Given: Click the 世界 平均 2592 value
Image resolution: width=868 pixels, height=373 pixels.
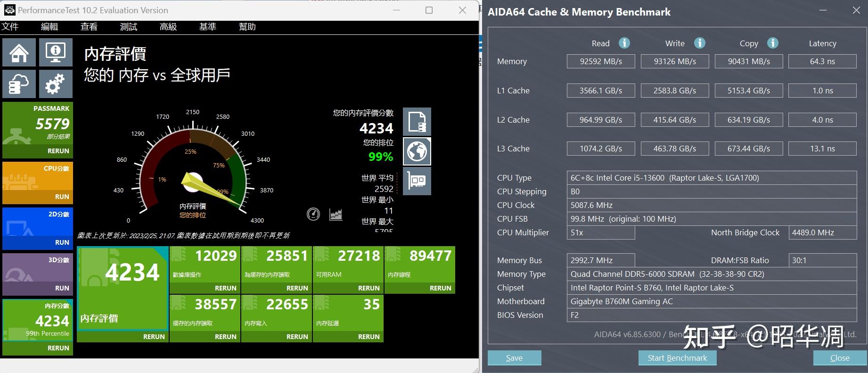Looking at the screenshot, I should pos(384,189).
